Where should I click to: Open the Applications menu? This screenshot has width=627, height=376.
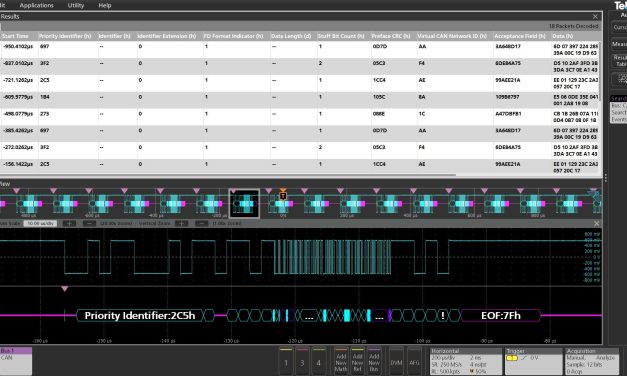click(x=36, y=5)
